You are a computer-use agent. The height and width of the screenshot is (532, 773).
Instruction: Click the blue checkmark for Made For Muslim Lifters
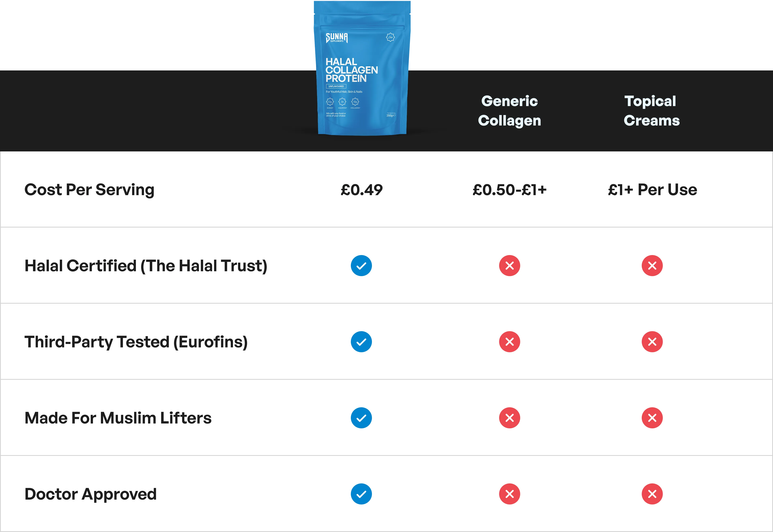361,418
